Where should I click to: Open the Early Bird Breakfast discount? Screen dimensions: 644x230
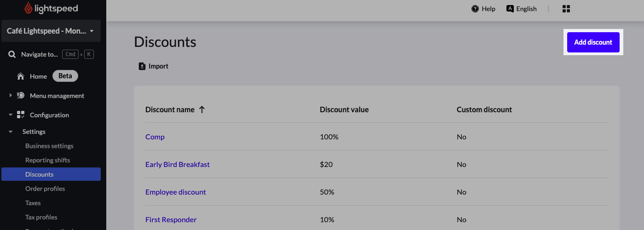coord(178,164)
